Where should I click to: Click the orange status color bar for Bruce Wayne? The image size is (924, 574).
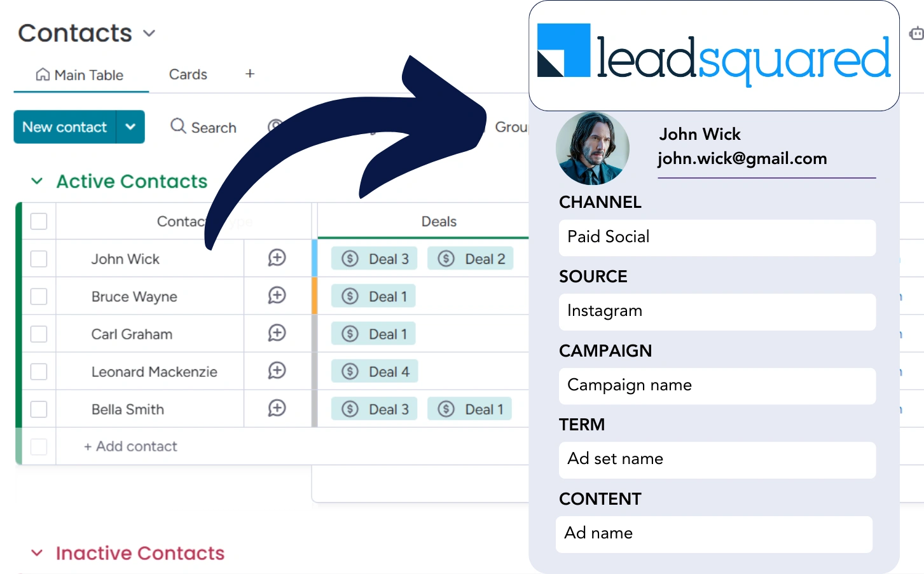tap(315, 296)
